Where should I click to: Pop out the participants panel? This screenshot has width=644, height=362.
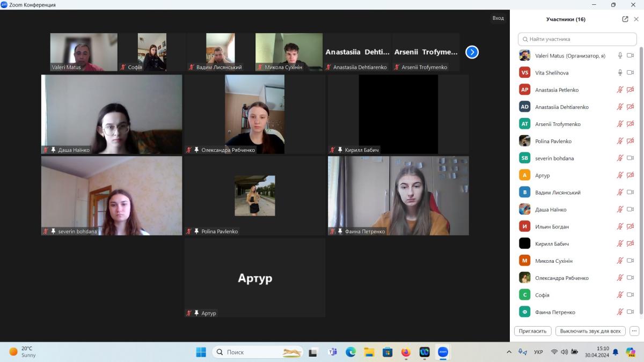coord(625,19)
